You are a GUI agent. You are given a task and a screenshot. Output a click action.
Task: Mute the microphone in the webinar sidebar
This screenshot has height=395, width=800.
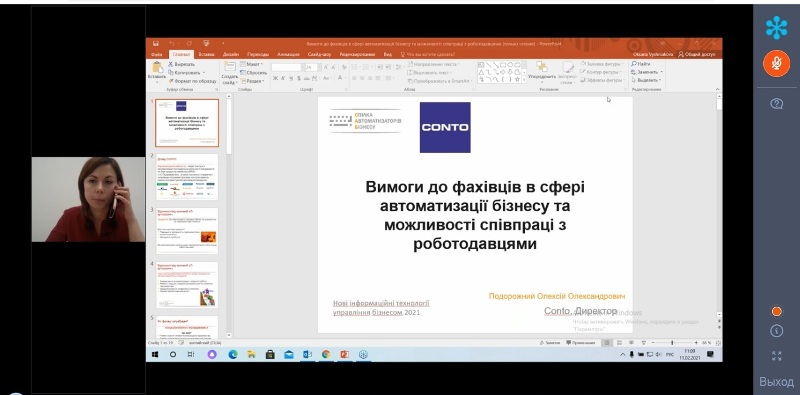pyautogui.click(x=776, y=64)
